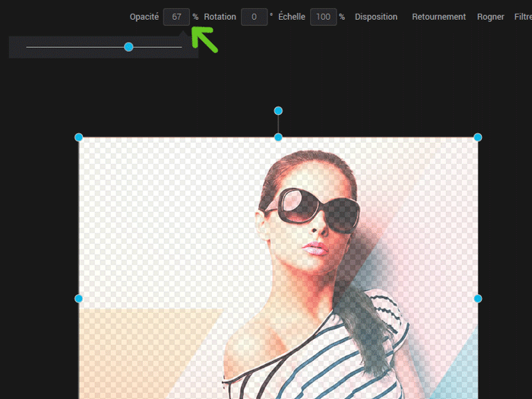Image resolution: width=532 pixels, height=399 pixels.
Task: Click the left-middle edge resize handle
Action: point(78,299)
